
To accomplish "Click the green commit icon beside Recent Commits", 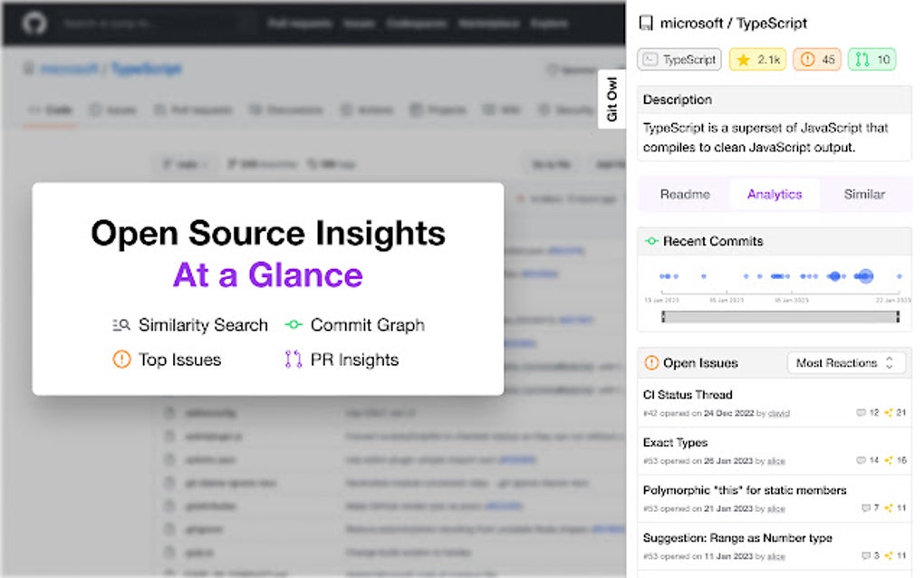I will coord(651,242).
